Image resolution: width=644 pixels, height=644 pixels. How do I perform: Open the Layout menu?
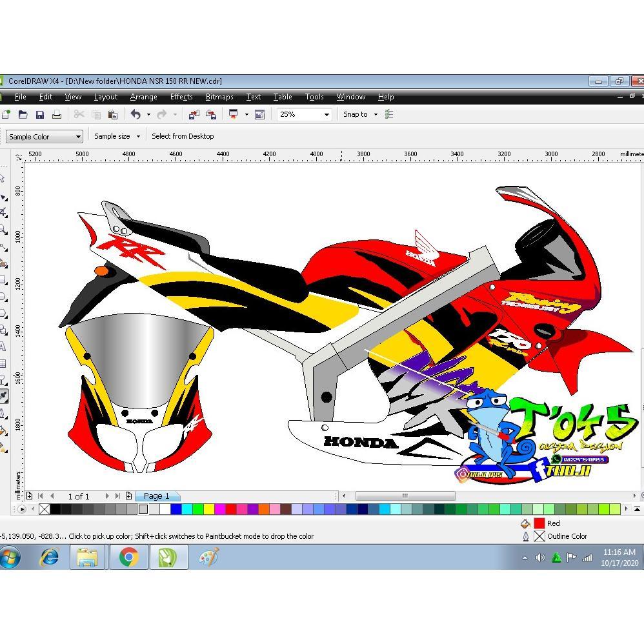point(106,97)
